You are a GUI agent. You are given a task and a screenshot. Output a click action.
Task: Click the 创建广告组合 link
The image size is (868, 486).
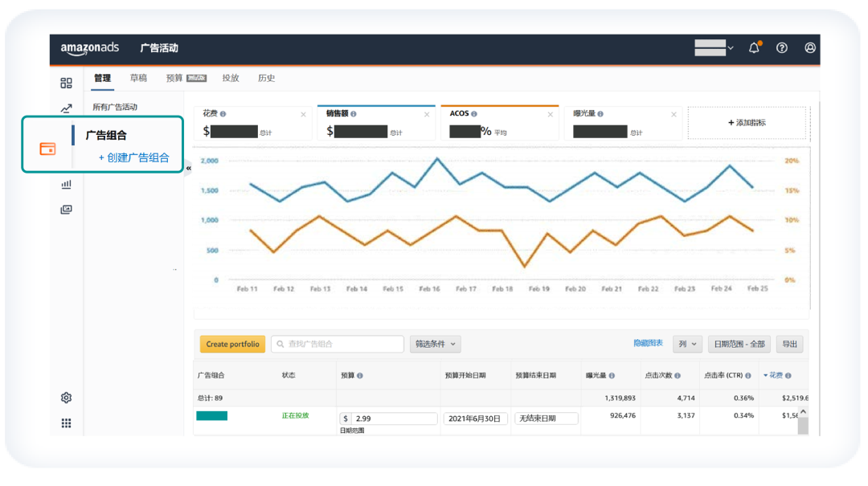134,157
